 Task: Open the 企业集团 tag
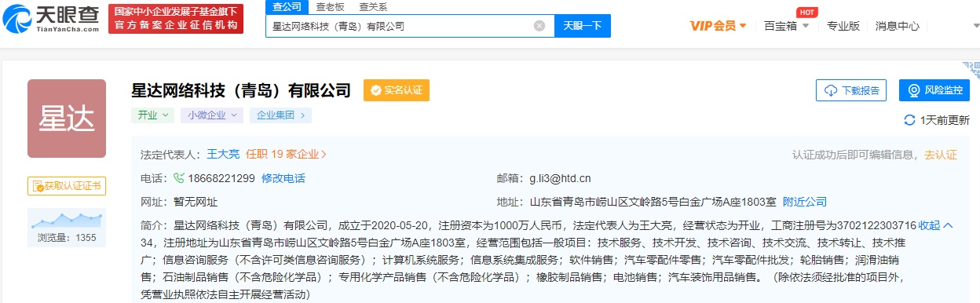(280, 115)
